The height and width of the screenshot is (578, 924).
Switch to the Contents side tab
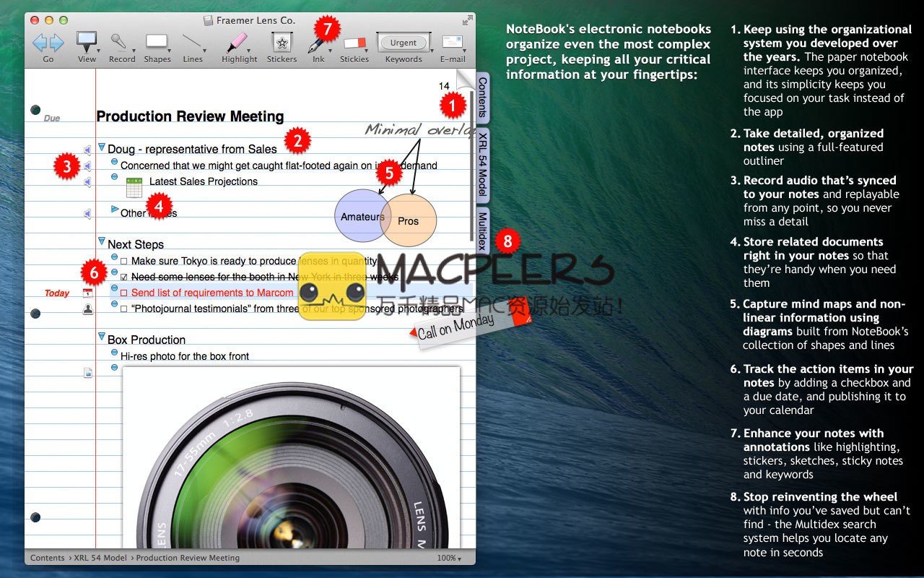tap(482, 98)
